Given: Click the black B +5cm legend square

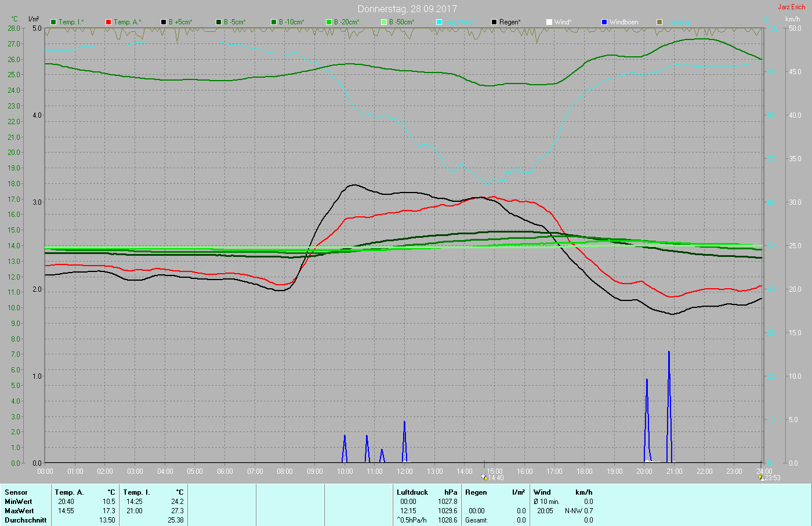Looking at the screenshot, I should point(164,22).
